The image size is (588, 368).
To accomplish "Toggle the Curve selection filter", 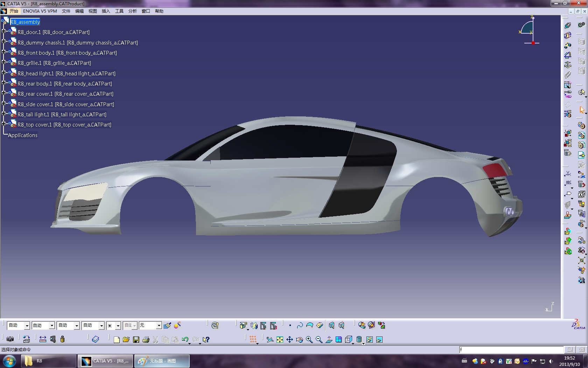I will point(300,326).
